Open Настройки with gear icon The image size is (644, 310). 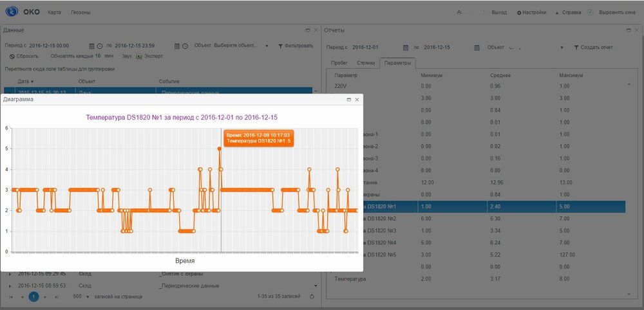click(531, 12)
